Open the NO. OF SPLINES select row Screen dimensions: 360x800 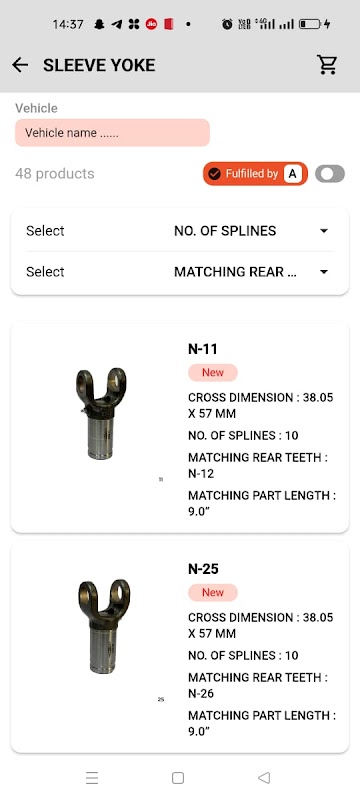tap(179, 231)
